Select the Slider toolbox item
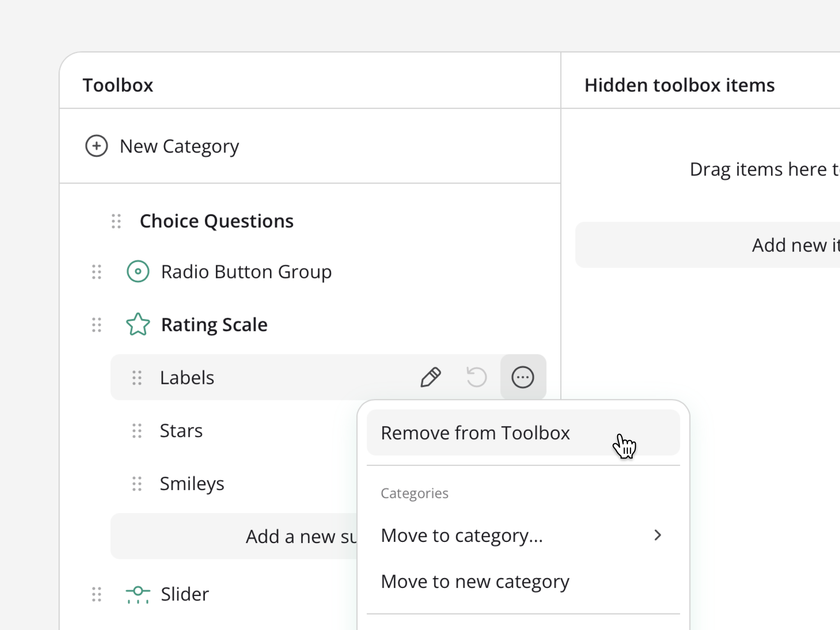The width and height of the screenshot is (840, 630). (185, 594)
